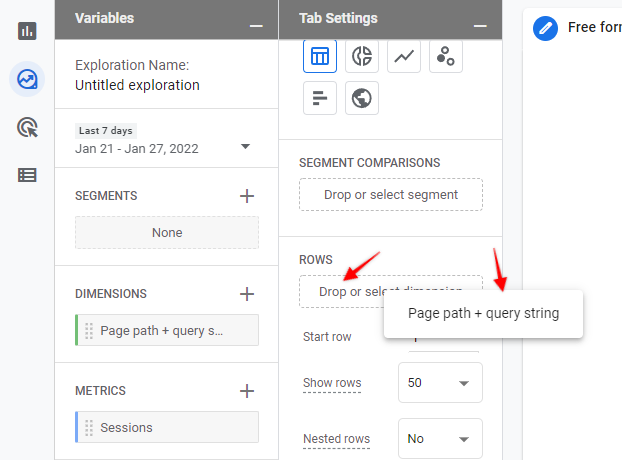Add a new metric with plus
The width and height of the screenshot is (622, 460).
coord(247,391)
